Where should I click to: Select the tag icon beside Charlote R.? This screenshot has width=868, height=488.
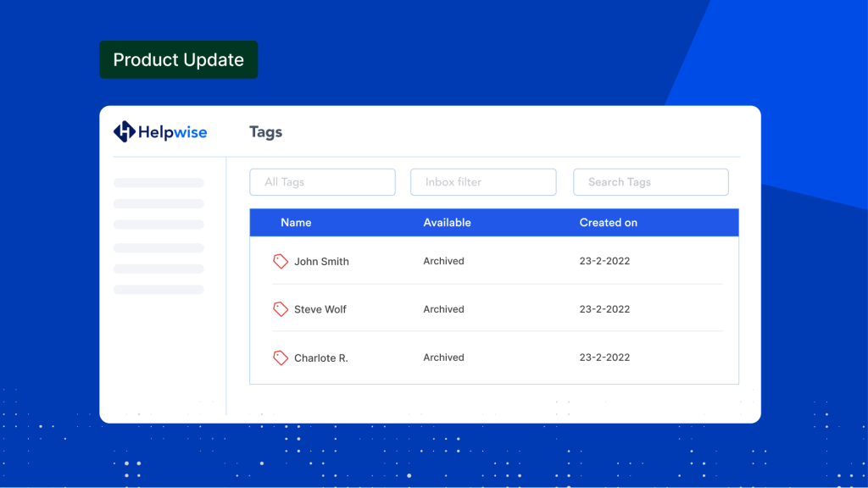click(x=281, y=357)
